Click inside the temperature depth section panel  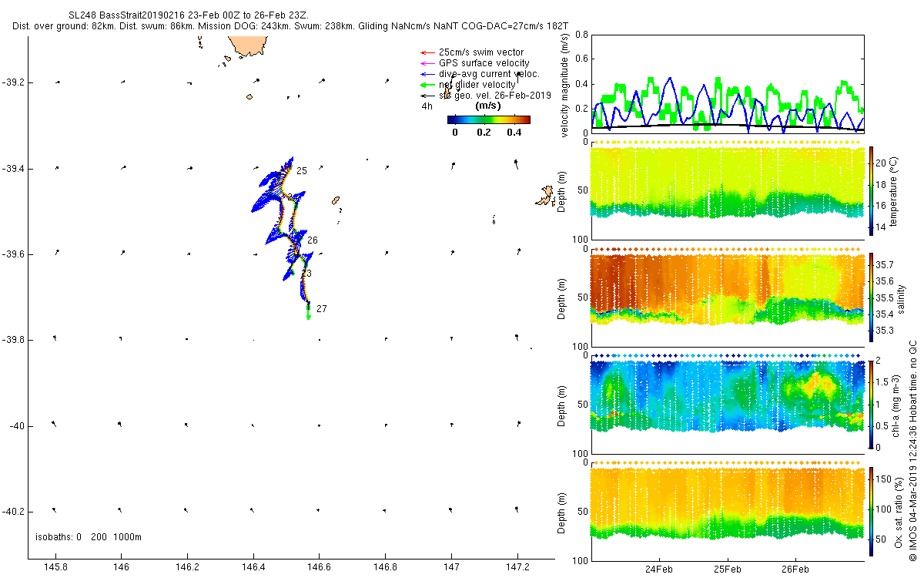pyautogui.click(x=728, y=190)
